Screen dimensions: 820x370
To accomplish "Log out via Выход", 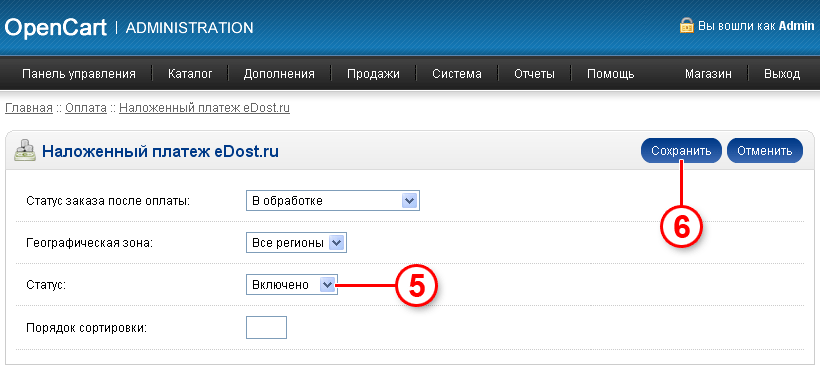I will [x=782, y=74].
